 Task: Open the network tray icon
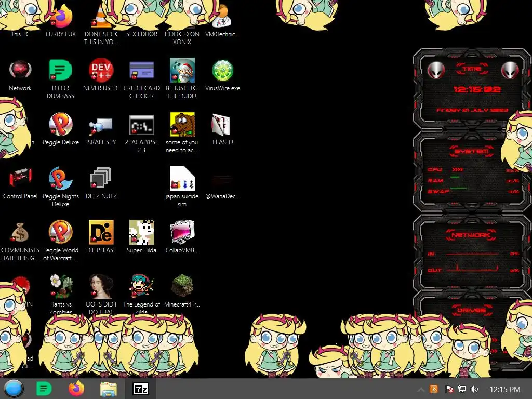(x=462, y=389)
